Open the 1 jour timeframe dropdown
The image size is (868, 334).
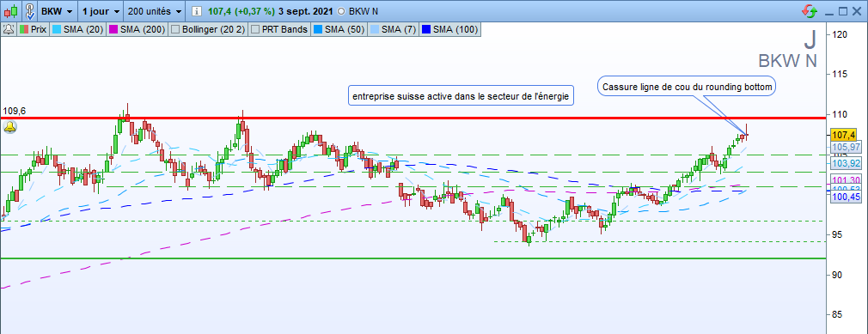pyautogui.click(x=101, y=11)
